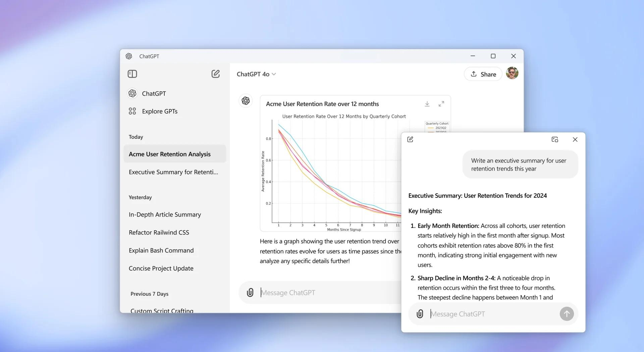Click the Share button
644x352 pixels.
[x=483, y=74]
